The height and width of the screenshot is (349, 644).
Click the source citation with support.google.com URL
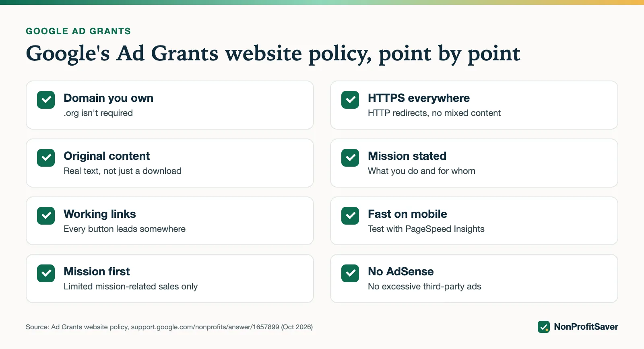[169, 327]
